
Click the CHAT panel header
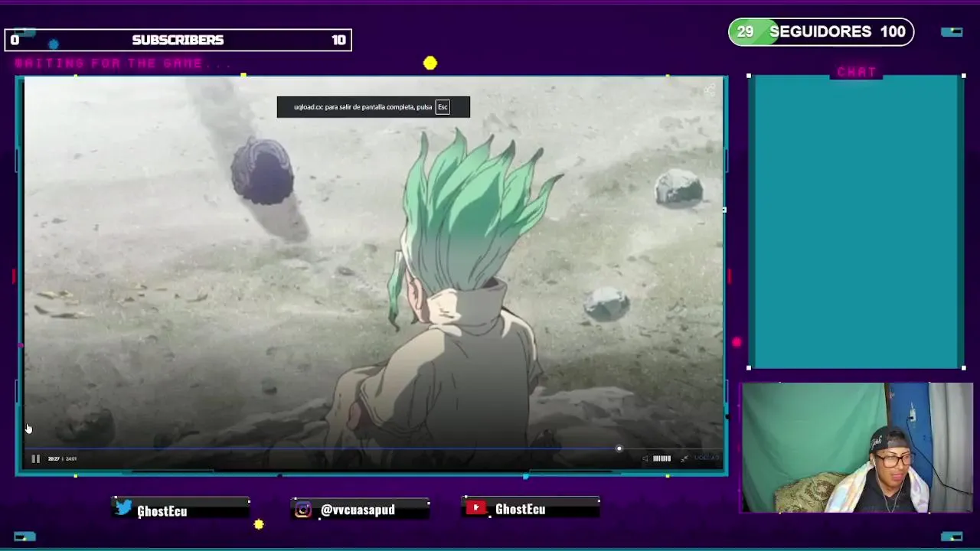856,72
